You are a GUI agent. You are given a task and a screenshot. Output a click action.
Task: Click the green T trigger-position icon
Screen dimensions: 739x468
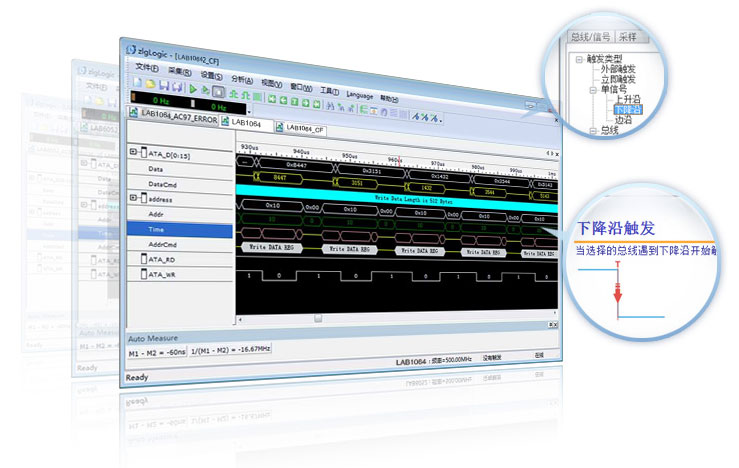pos(295,101)
